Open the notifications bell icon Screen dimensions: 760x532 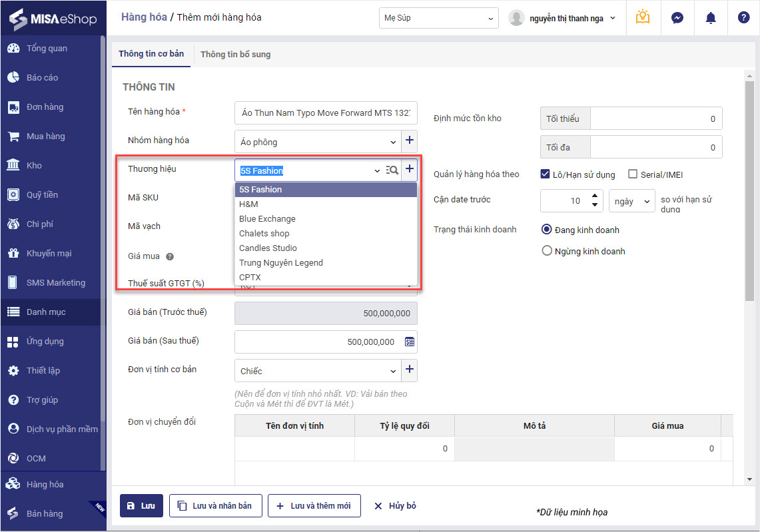pyautogui.click(x=710, y=18)
